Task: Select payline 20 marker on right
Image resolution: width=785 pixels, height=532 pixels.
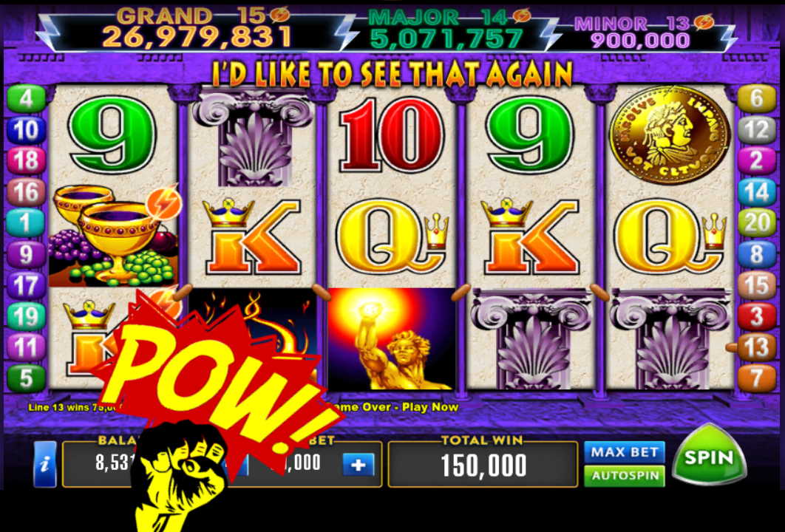Action: tap(756, 223)
